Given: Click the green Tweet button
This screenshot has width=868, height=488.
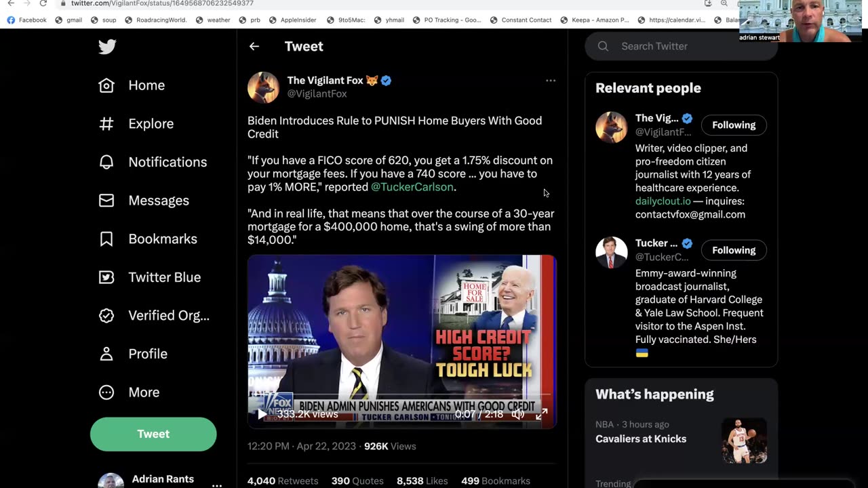Looking at the screenshot, I should pos(153,434).
